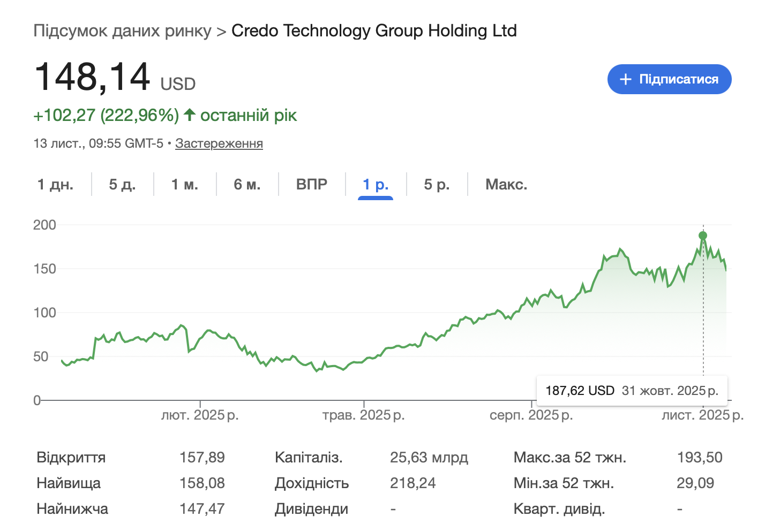Screen dimensions: 765x532
Task: Click the 187,62 USD tooltip on chart
Action: [632, 390]
